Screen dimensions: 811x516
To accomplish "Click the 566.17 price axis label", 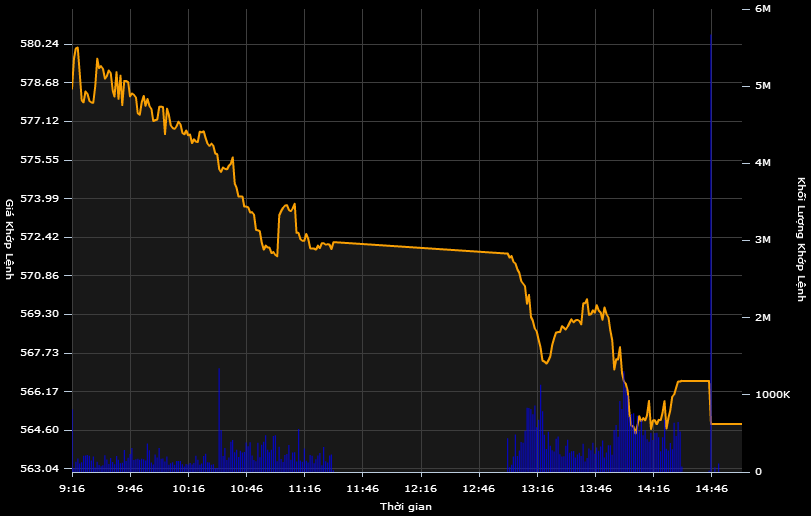I will click(x=40, y=391).
